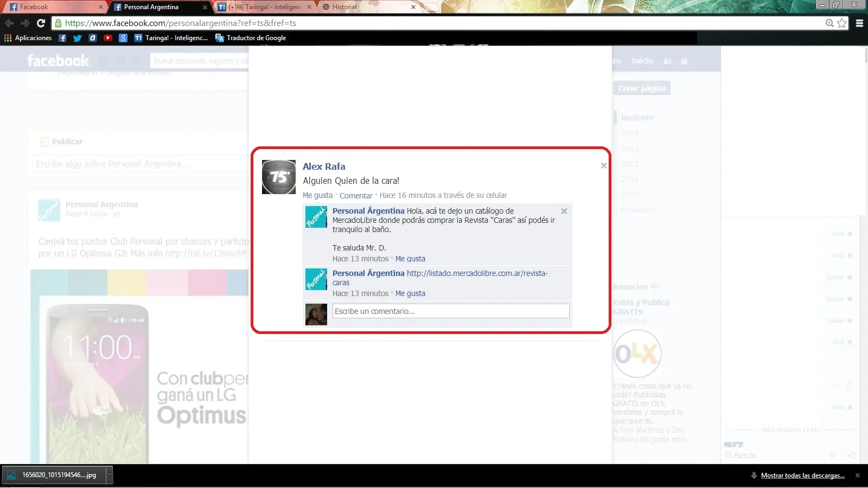Click the zoom magnifier icon in address bar
Image resolution: width=868 pixels, height=488 pixels.
pyautogui.click(x=829, y=23)
